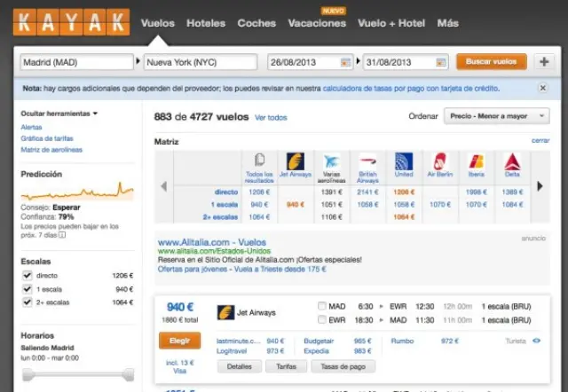
Task: Click the Nueva York (NYC) destination field
Action: 201,62
